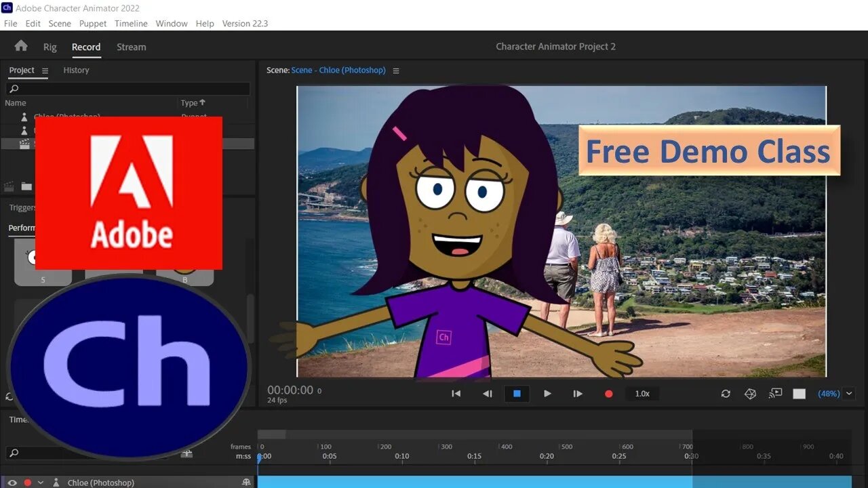
Task: Click 0:25 on the timeline ruler
Action: pos(619,456)
